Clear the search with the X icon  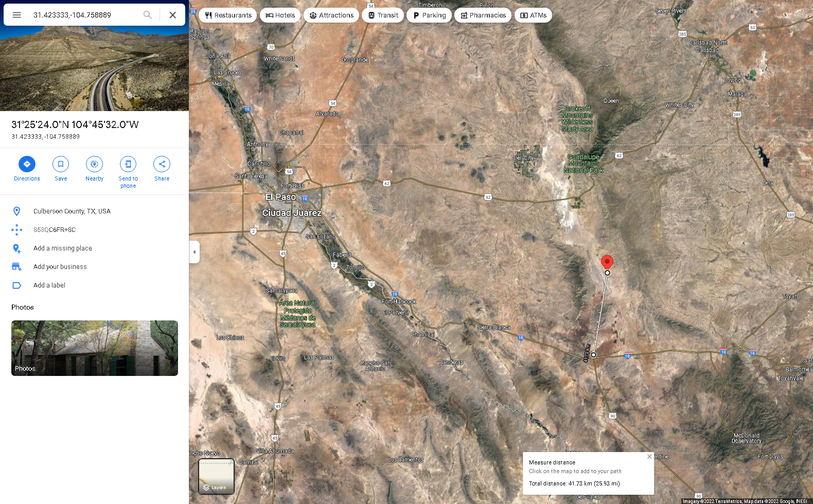[x=173, y=15]
